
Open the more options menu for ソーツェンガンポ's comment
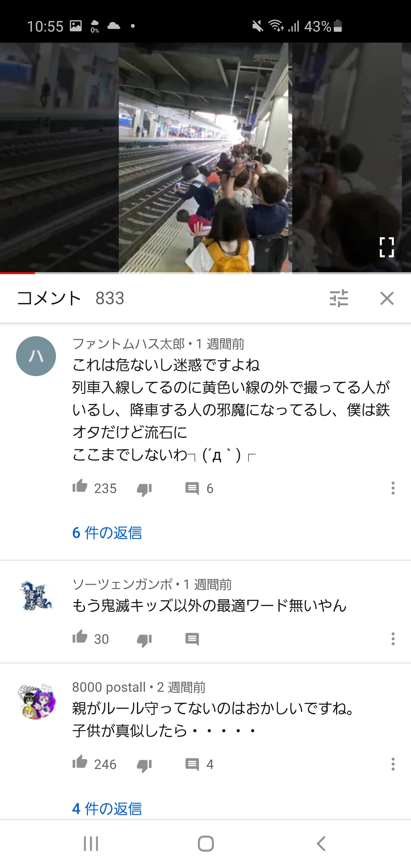(x=393, y=639)
